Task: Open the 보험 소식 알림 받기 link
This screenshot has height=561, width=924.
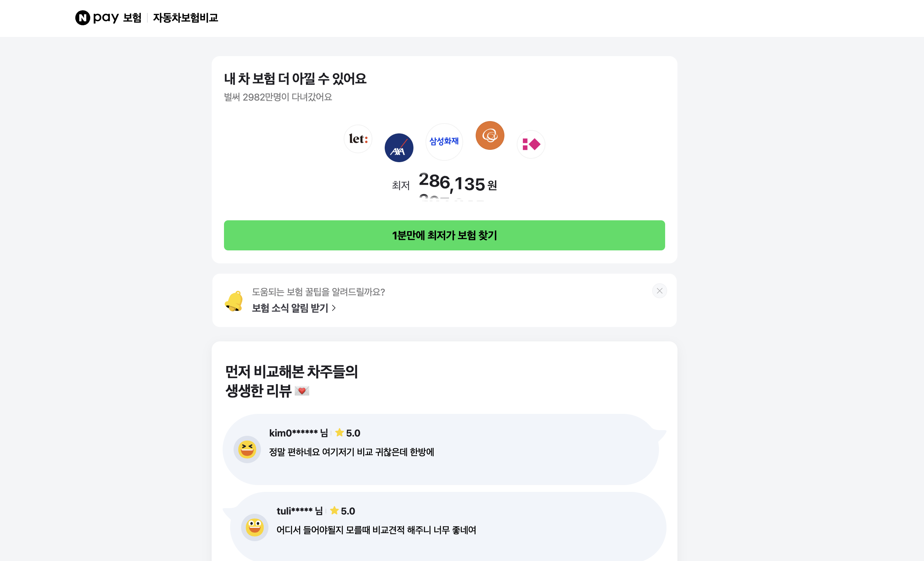Action: pyautogui.click(x=291, y=308)
